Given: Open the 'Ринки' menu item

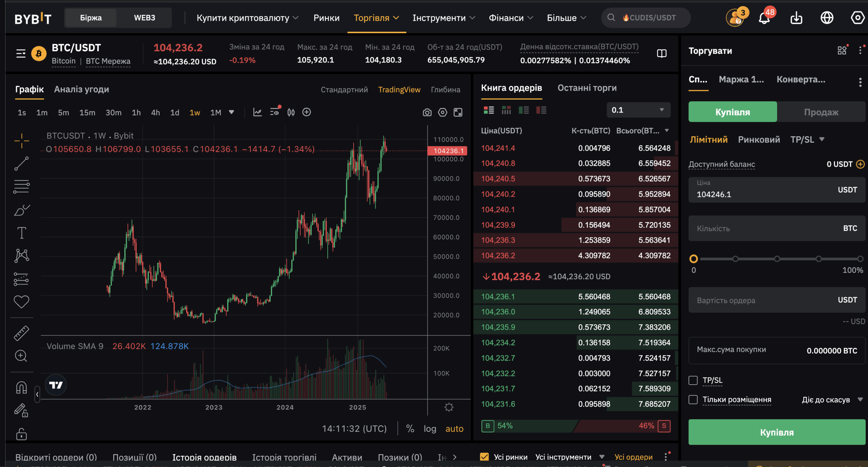Looking at the screenshot, I should (326, 18).
